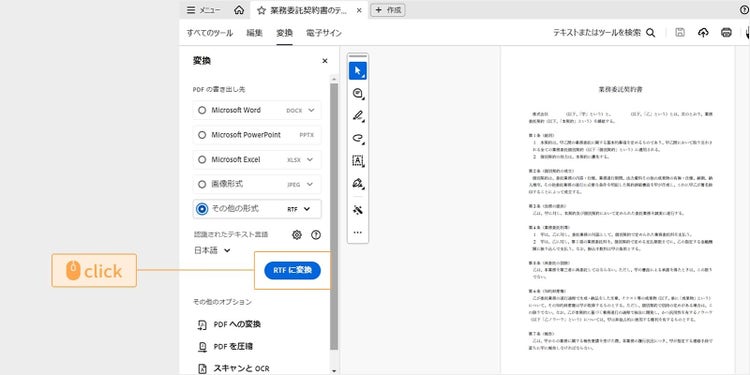Open the すべてのツール tab

point(210,33)
